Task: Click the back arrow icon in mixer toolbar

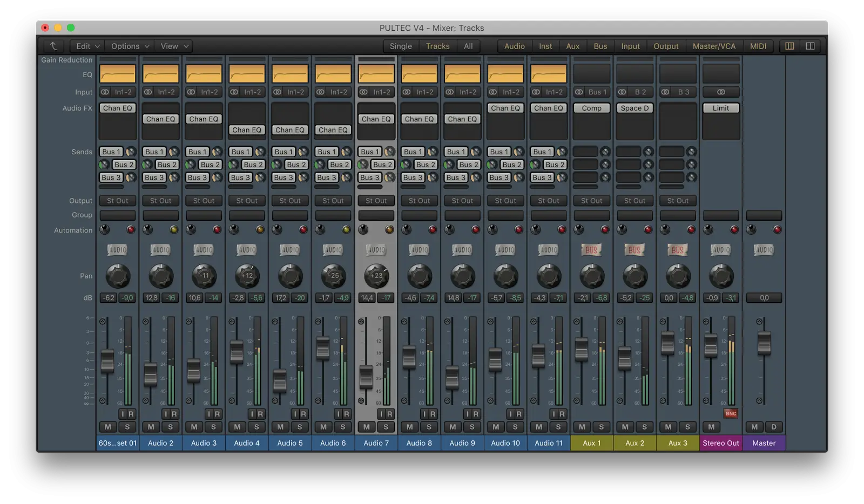Action: [53, 46]
